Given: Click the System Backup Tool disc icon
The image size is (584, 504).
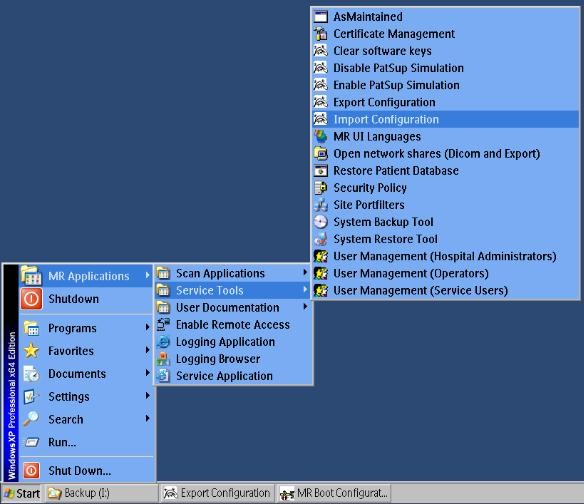Looking at the screenshot, I should [x=320, y=222].
